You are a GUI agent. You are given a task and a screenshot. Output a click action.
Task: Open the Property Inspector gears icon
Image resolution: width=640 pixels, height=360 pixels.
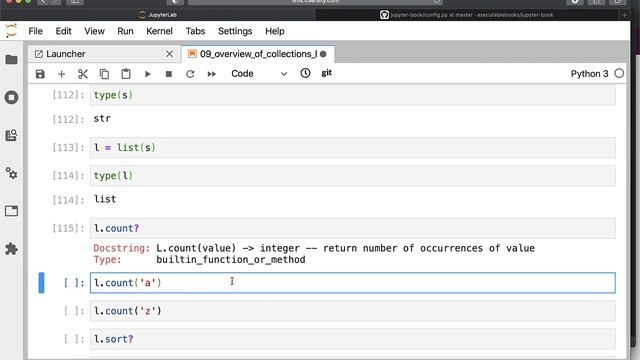11,173
